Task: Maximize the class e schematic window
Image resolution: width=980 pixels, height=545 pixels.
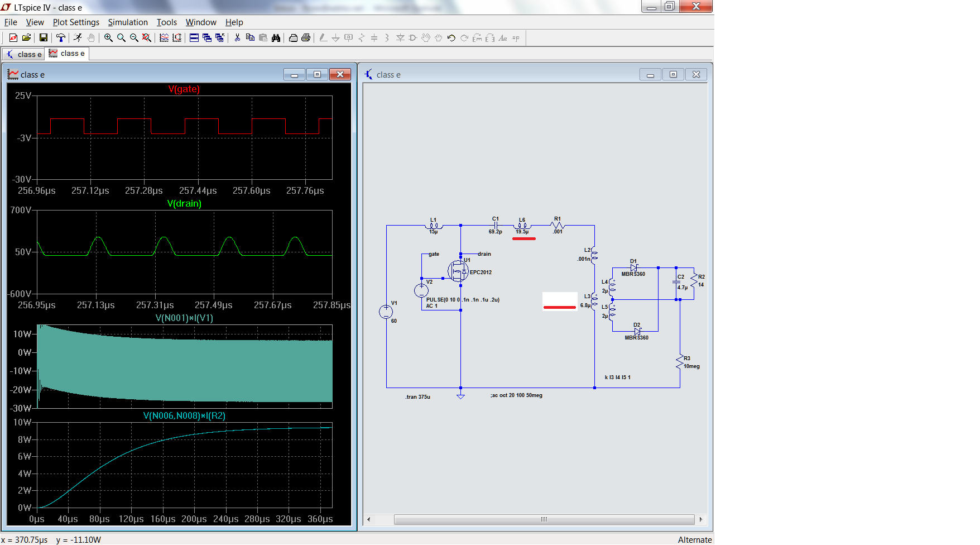Action: click(x=673, y=74)
